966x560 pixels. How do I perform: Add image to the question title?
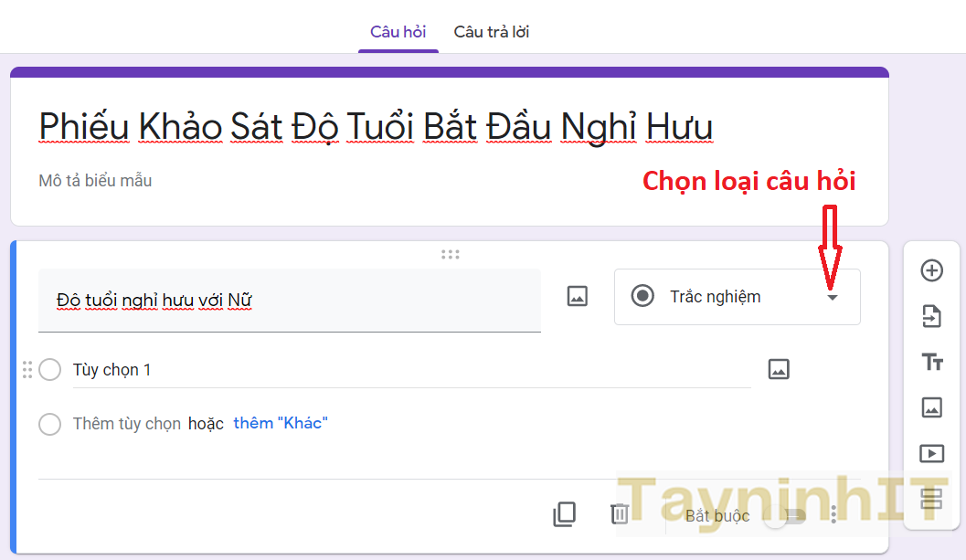pyautogui.click(x=577, y=296)
